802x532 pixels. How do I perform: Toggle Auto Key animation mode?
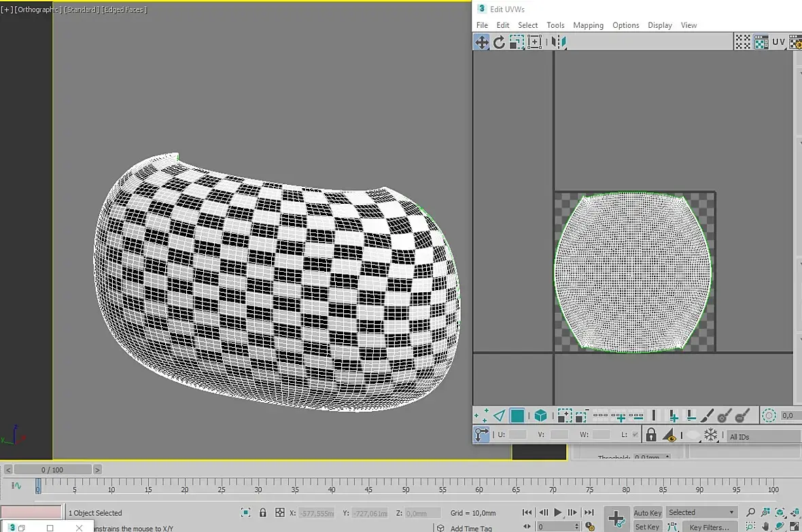(x=647, y=512)
